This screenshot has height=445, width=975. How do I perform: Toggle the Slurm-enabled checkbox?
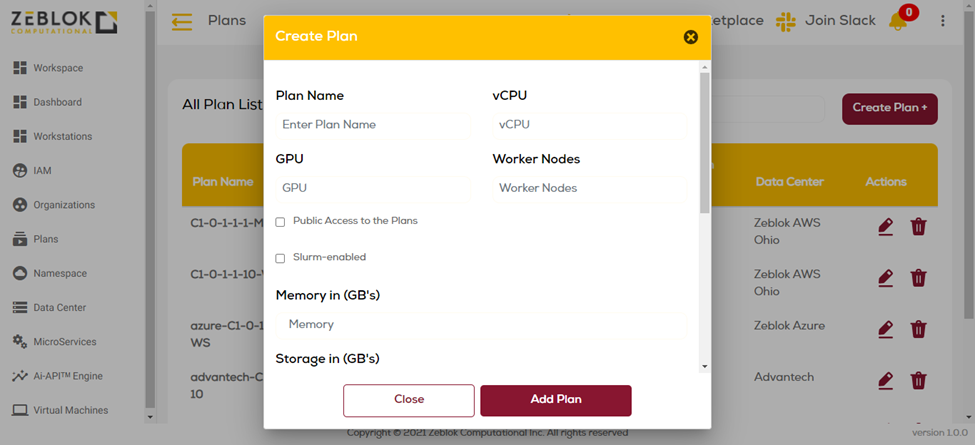point(280,258)
